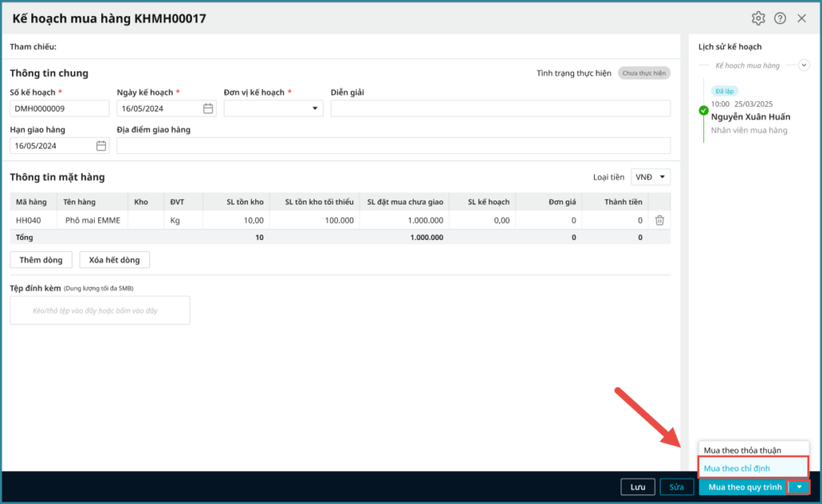Delete row HH040 with trash icon
The image size is (822, 504).
[659, 220]
